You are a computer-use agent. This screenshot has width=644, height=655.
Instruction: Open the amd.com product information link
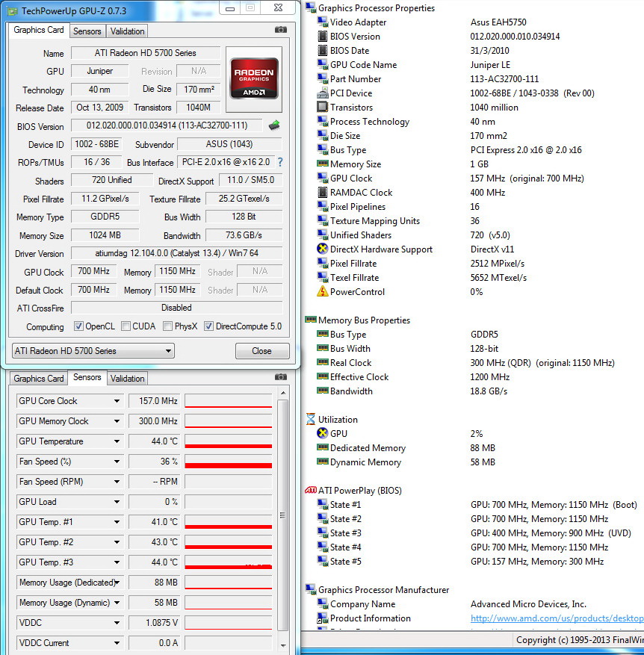(557, 618)
